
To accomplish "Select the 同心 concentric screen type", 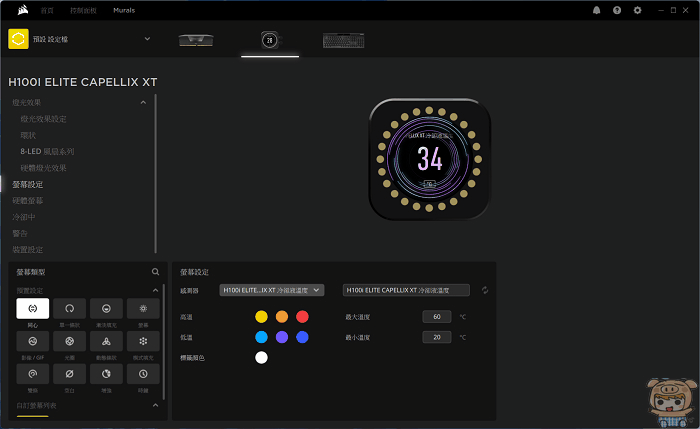I will 33,308.
